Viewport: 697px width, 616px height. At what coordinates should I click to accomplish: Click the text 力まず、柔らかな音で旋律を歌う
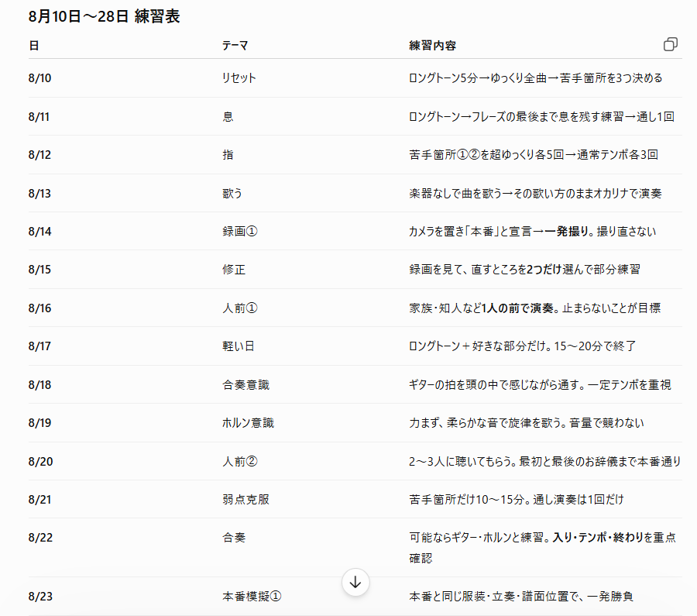pyautogui.click(x=485, y=422)
